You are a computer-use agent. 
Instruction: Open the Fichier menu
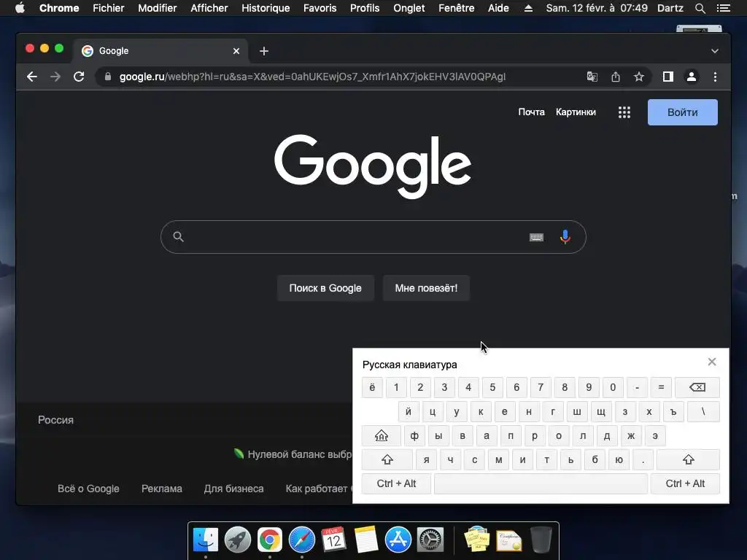click(x=109, y=8)
